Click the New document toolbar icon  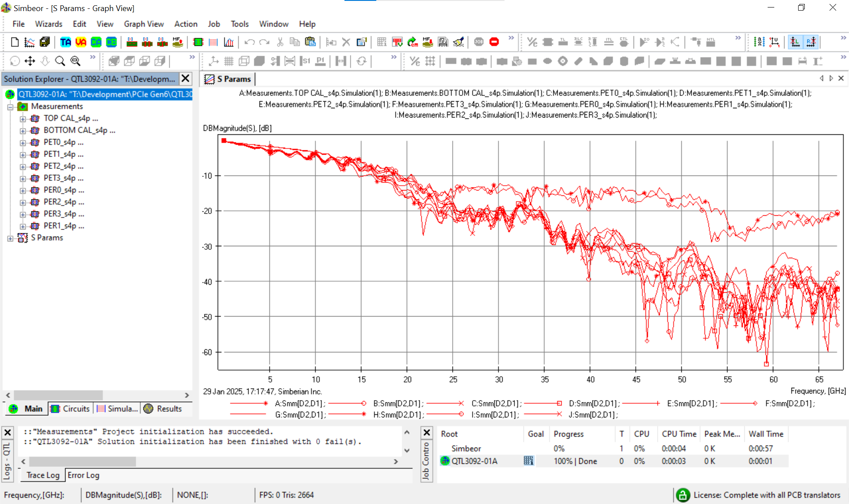15,42
